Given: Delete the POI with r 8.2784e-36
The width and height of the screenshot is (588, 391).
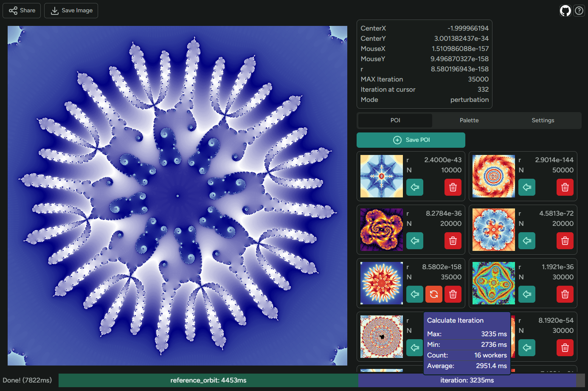Looking at the screenshot, I should coord(453,241).
